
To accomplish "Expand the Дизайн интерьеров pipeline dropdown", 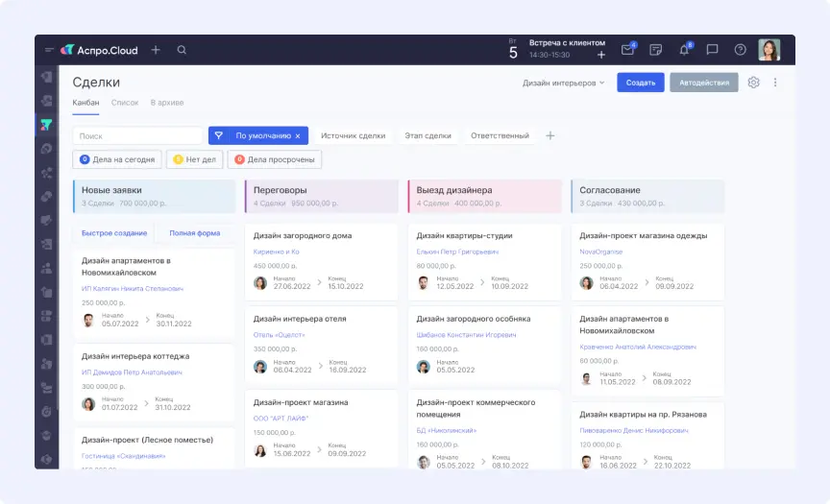I will point(563,83).
